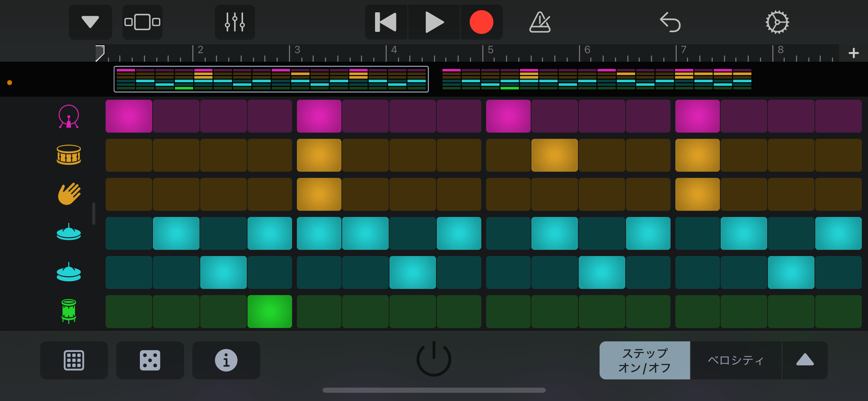Turn off upper hi-hat row step 6
Screen dimensions: 868x401
pyautogui.click(x=365, y=233)
